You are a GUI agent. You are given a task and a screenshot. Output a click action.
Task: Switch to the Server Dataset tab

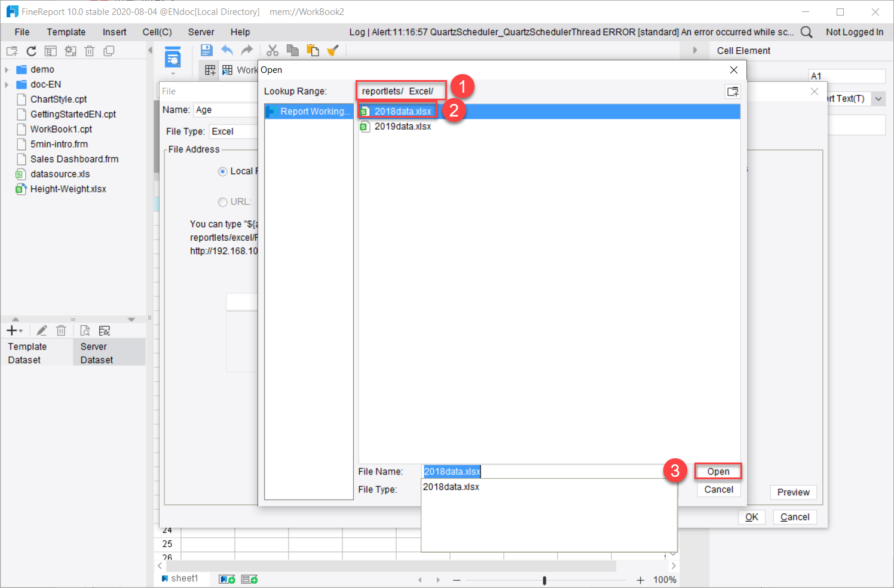click(109, 353)
